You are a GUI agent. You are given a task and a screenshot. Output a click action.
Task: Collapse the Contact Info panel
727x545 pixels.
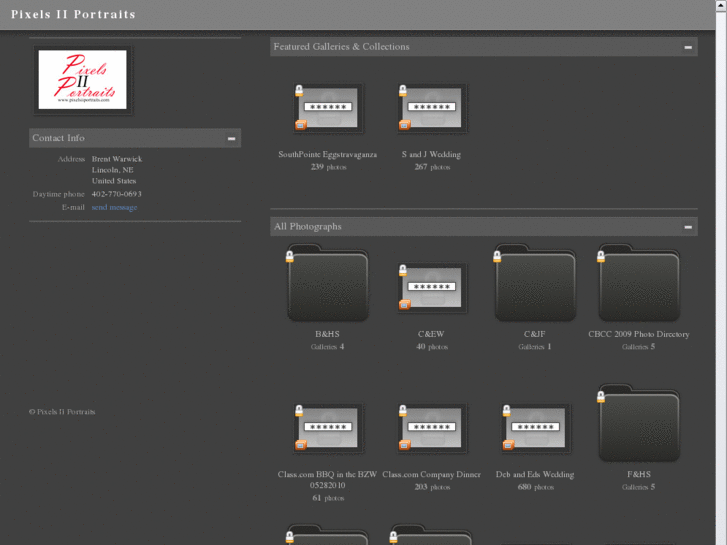tap(231, 138)
